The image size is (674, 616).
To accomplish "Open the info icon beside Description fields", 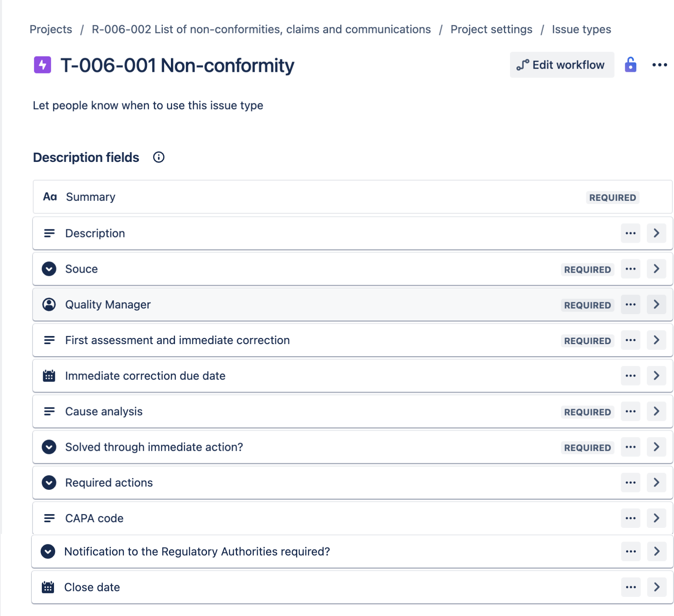I will pyautogui.click(x=158, y=157).
